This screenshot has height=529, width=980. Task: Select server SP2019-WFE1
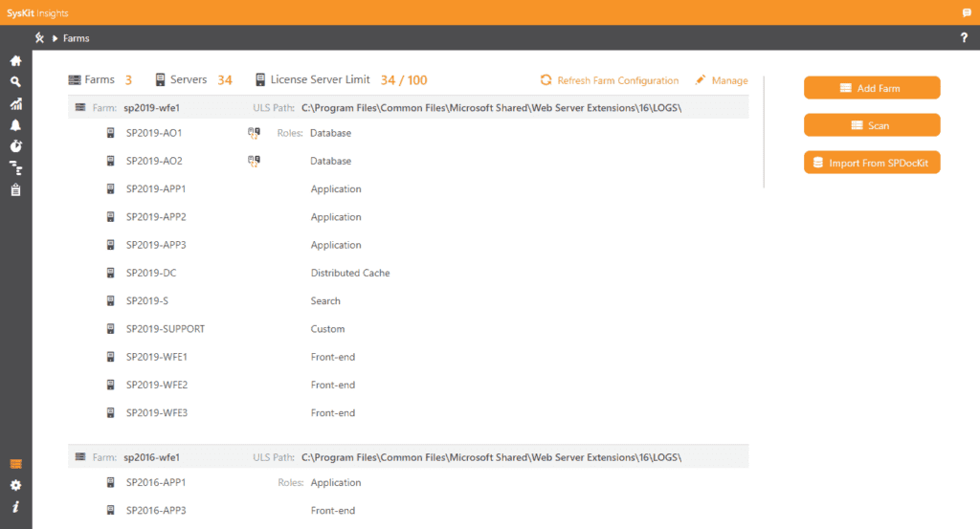tap(157, 357)
